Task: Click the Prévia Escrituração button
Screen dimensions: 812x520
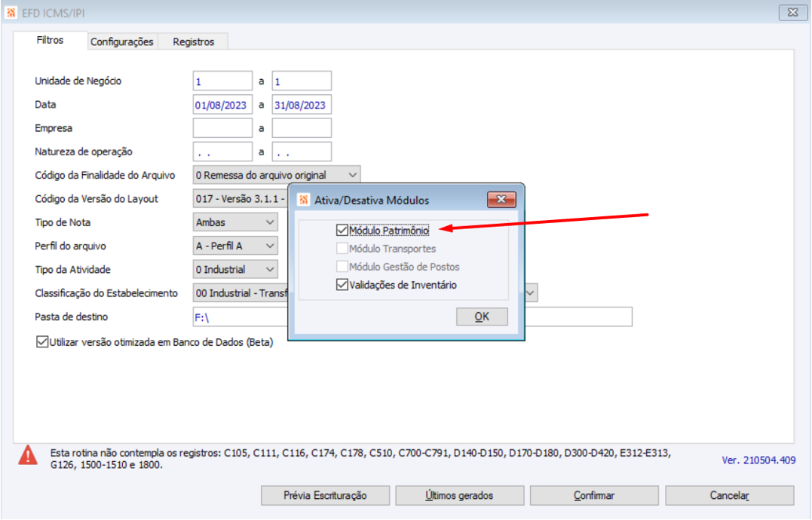Action: [x=325, y=495]
